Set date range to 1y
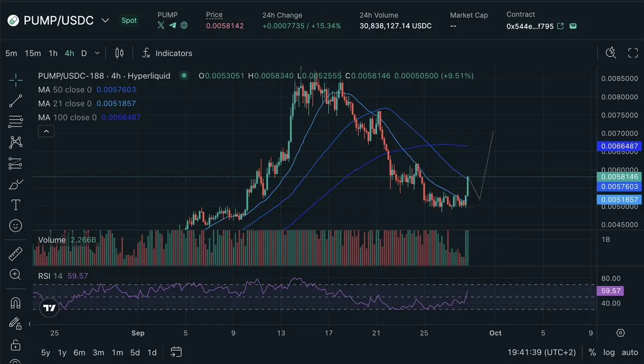The image size is (644, 364). pyautogui.click(x=62, y=353)
